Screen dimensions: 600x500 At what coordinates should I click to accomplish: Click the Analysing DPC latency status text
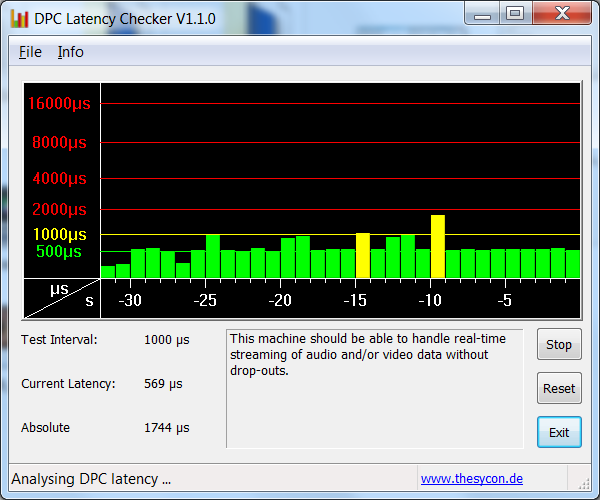91,479
